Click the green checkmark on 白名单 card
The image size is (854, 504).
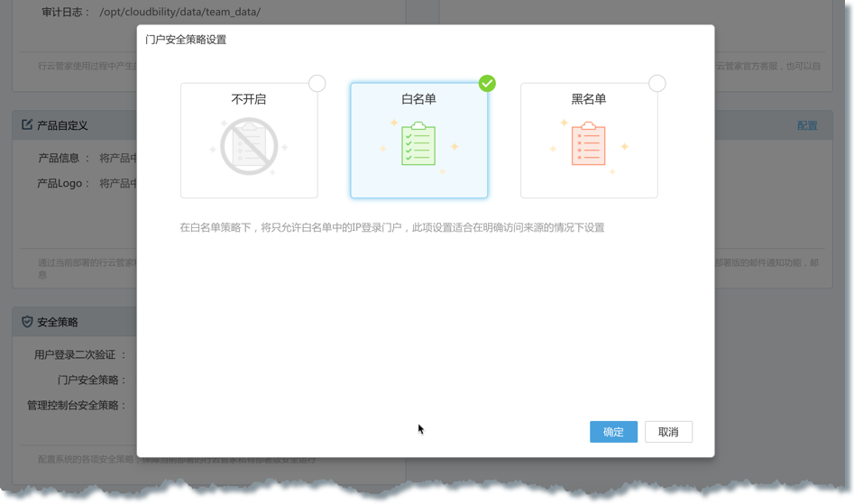pyautogui.click(x=487, y=83)
